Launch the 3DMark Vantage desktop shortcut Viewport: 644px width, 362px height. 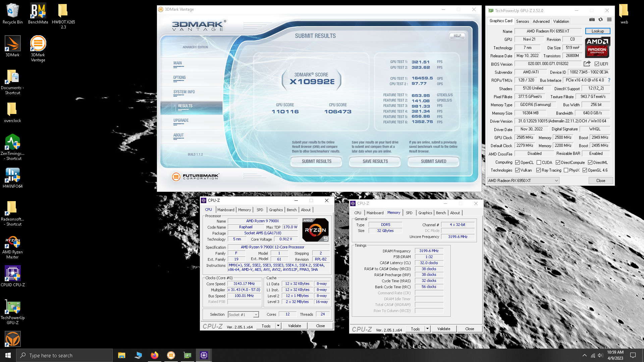[x=38, y=49]
